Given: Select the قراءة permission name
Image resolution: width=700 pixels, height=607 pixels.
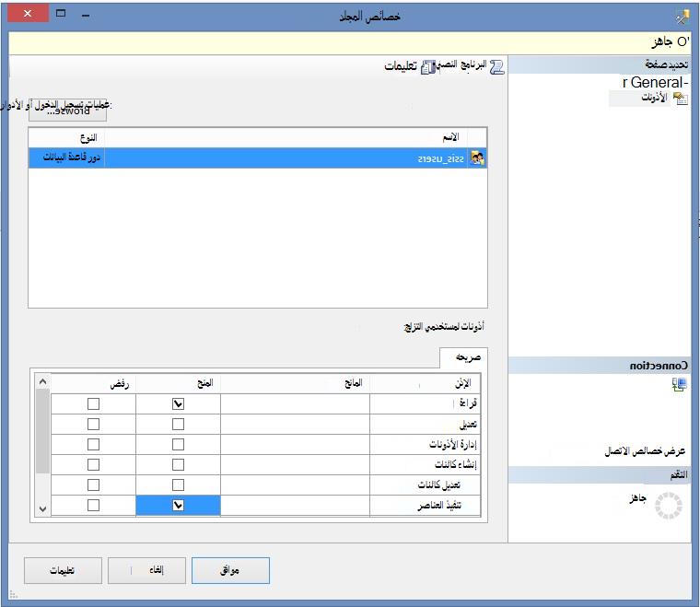Looking at the screenshot, I should click(468, 403).
